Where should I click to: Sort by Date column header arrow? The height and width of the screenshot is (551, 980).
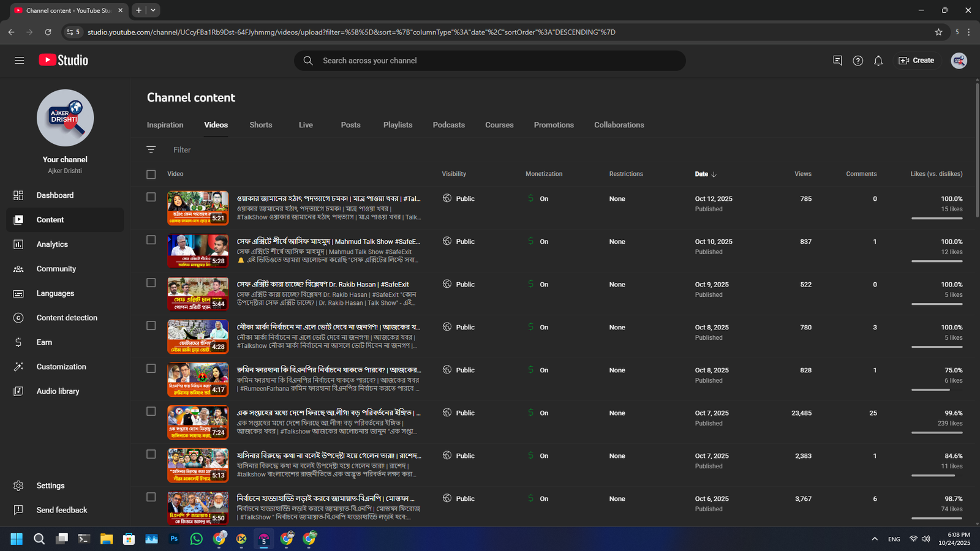pos(714,174)
